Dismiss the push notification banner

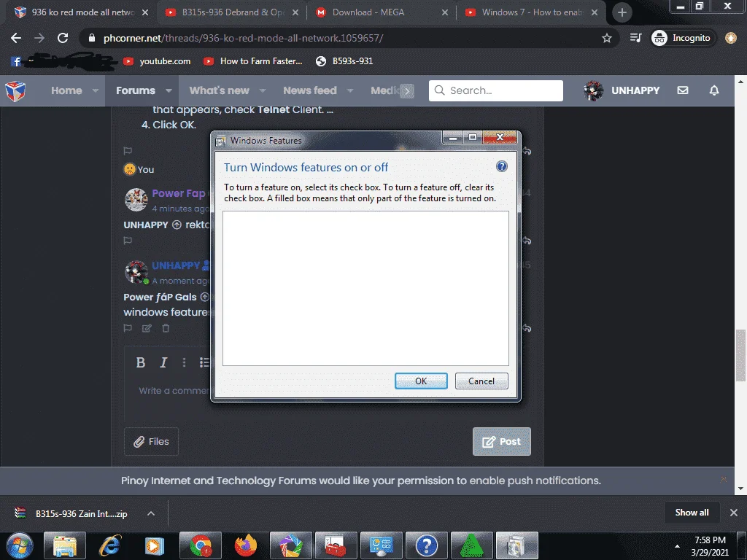coord(724,479)
